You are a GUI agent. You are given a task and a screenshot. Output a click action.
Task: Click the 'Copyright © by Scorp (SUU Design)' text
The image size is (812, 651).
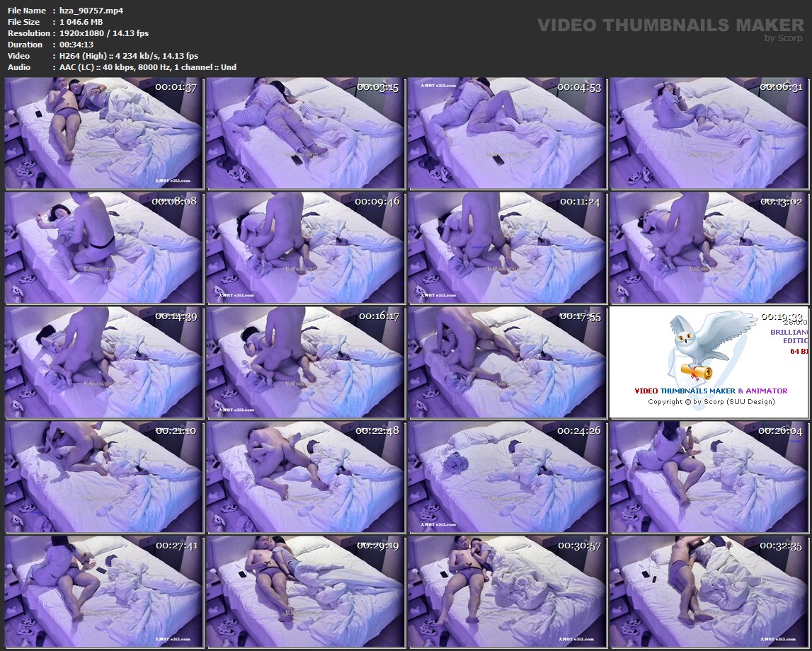coord(711,402)
